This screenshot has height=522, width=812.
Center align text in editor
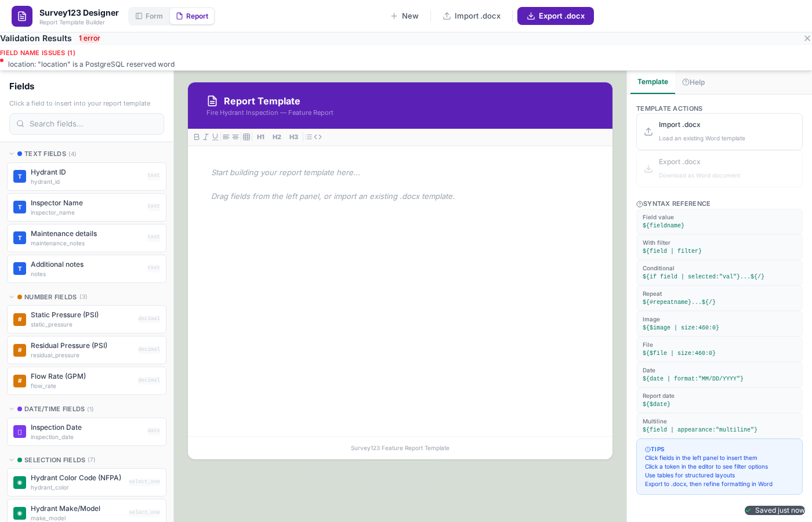tap(235, 137)
